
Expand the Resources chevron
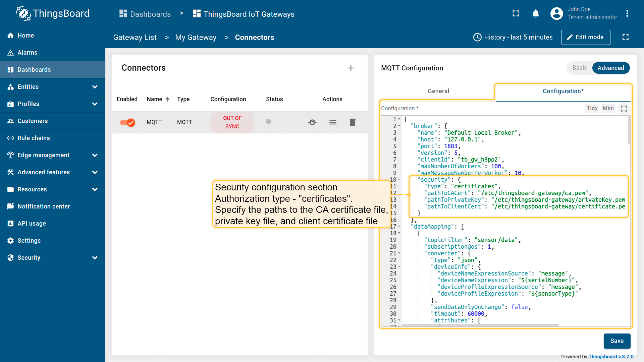pos(95,189)
